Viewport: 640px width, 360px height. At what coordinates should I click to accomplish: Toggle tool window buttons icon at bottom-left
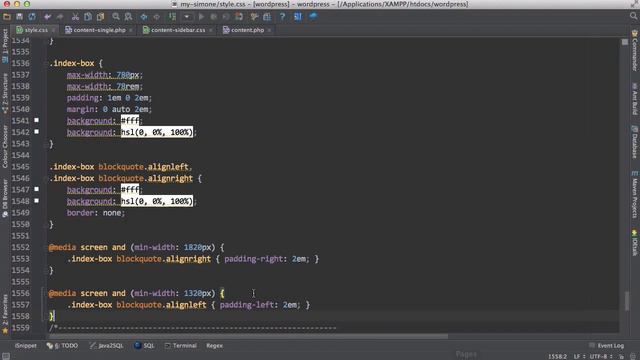(6, 356)
